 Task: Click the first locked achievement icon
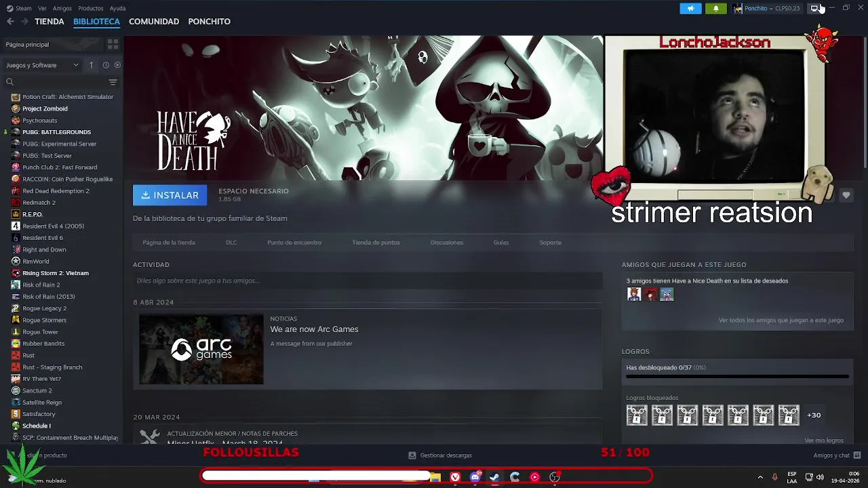[x=637, y=415]
